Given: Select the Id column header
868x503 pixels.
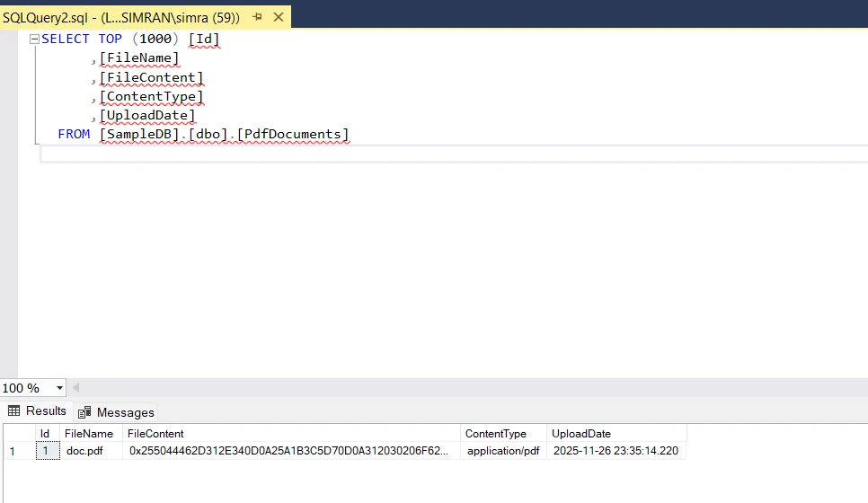Looking at the screenshot, I should tap(48, 433).
